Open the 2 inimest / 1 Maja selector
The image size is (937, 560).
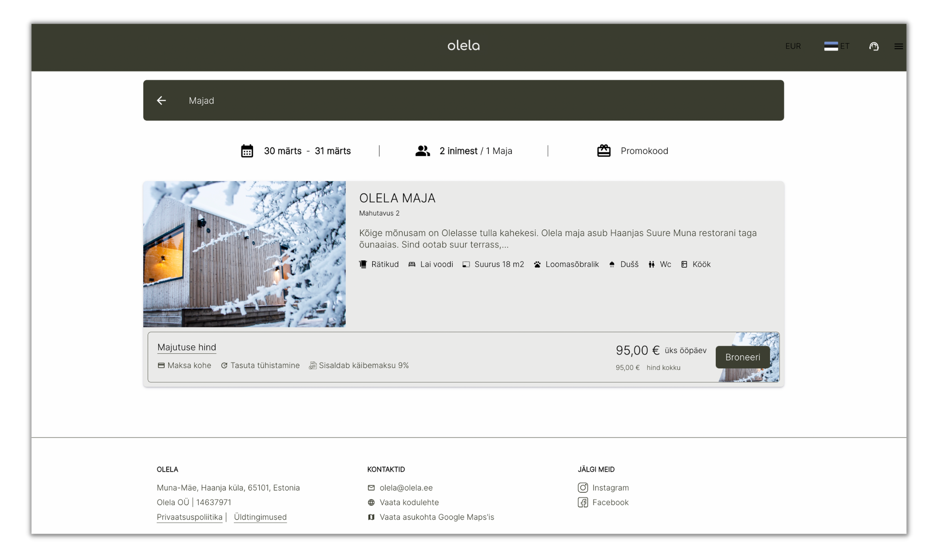[x=476, y=151]
